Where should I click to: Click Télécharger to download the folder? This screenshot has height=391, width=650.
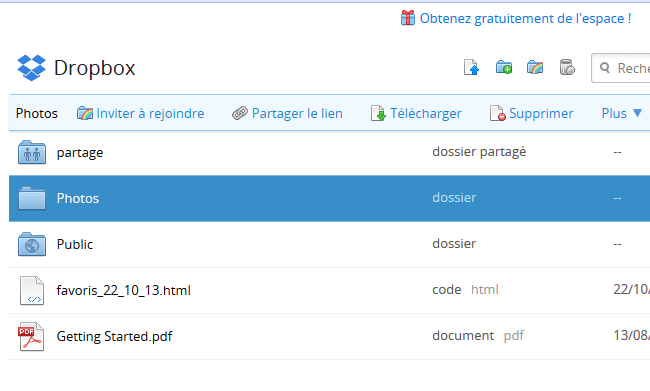[x=416, y=113]
